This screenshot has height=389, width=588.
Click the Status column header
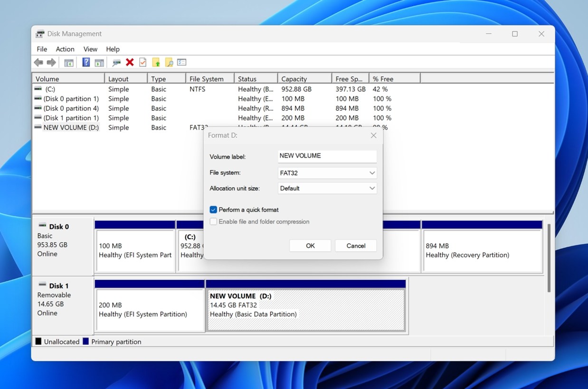point(256,79)
